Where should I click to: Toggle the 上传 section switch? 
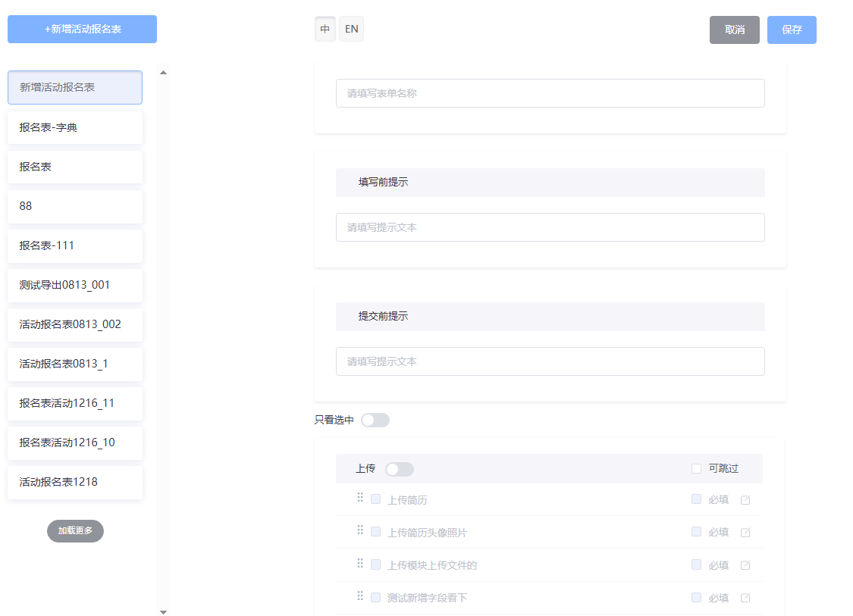coord(400,469)
